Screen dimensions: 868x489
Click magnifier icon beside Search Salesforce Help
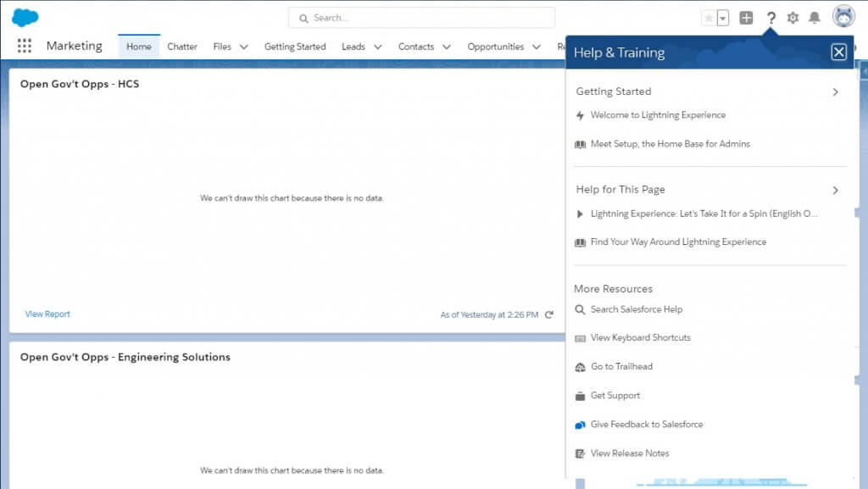(580, 310)
